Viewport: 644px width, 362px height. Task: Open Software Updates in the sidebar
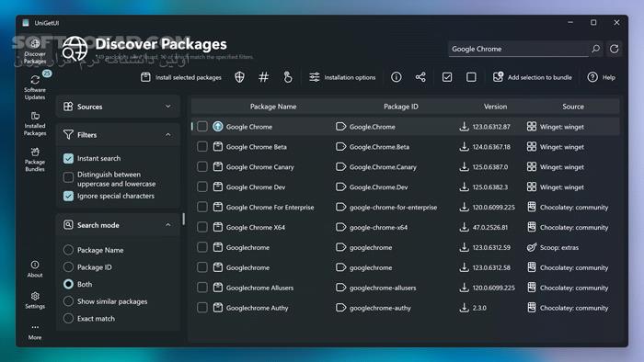tap(35, 86)
